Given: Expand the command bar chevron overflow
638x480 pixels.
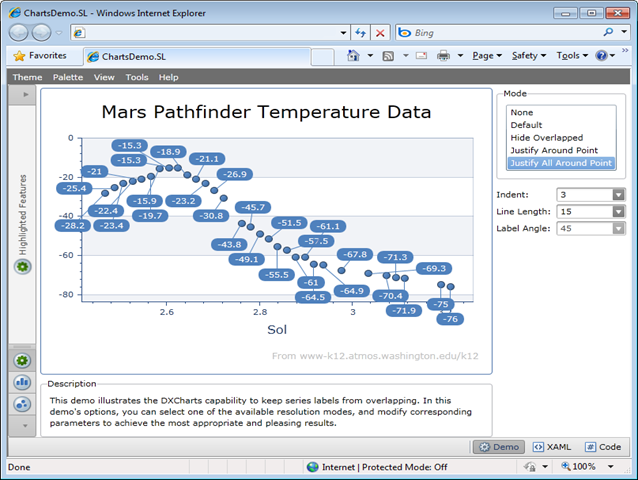Looking at the screenshot, I should point(625,50).
